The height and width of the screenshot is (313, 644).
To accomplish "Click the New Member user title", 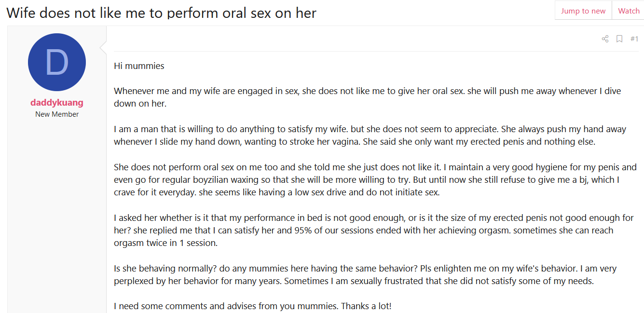I will click(57, 114).
